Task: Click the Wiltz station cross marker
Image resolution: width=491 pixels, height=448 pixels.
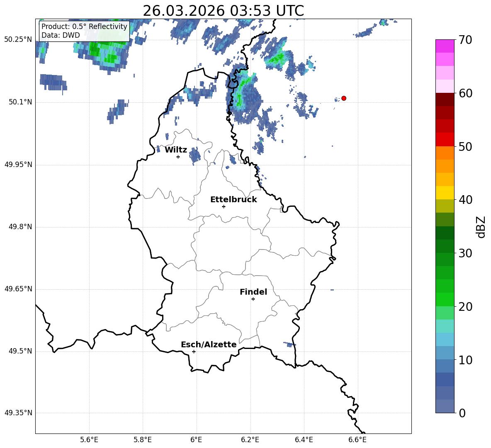Action: coord(178,157)
